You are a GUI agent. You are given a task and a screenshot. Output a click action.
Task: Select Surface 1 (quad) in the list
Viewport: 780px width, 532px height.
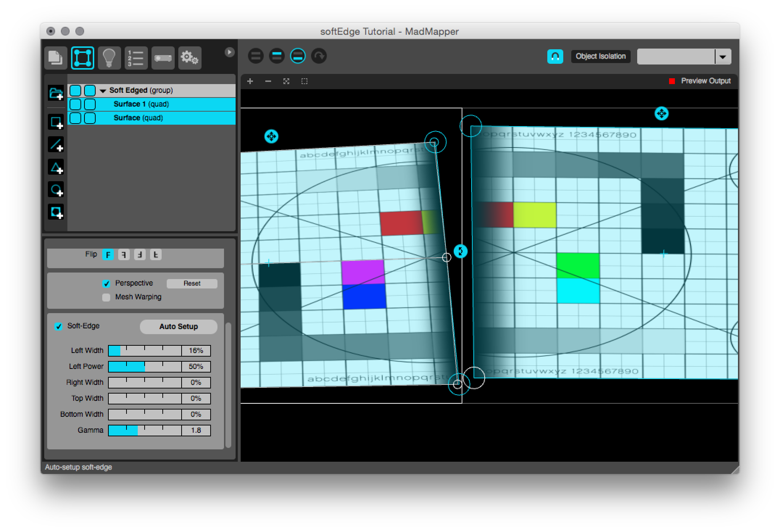pos(141,104)
